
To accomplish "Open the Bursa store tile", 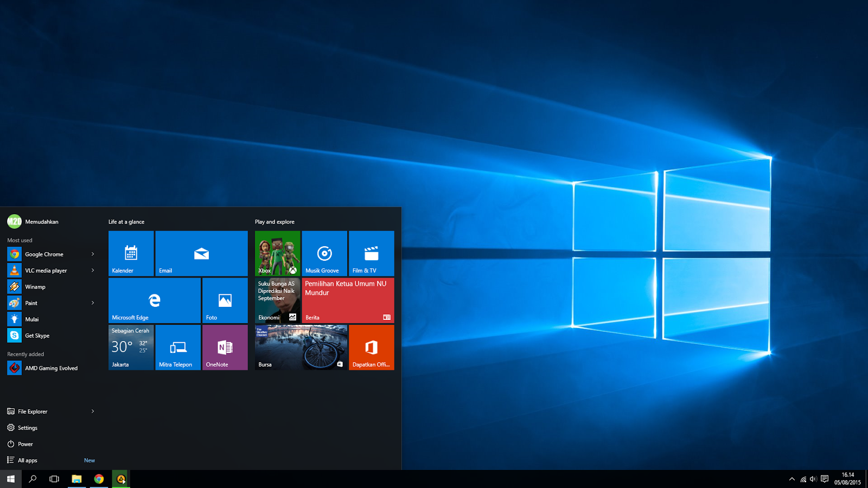I will 301,348.
